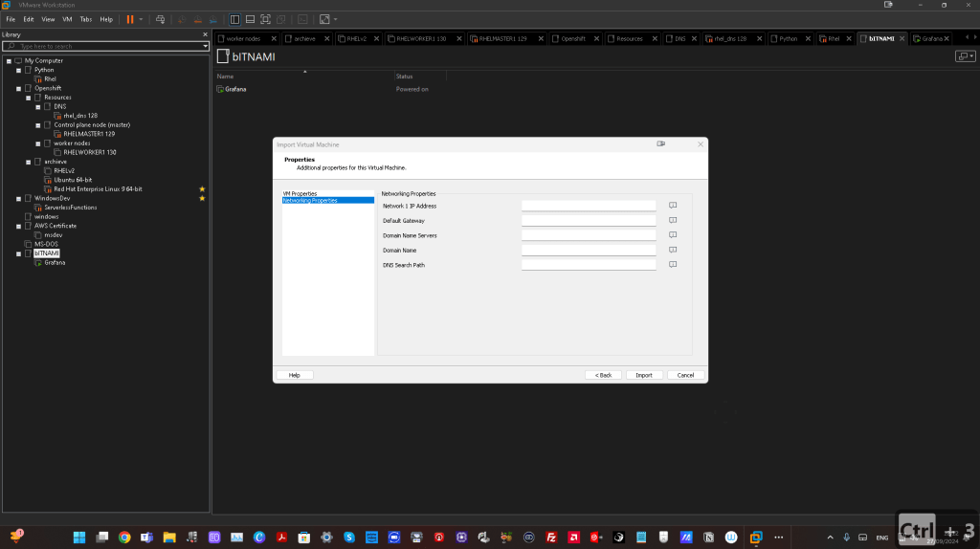Click the Send Ctrl+Alt+Del toolbar icon
Image resolution: width=980 pixels, height=549 pixels.
160,19
